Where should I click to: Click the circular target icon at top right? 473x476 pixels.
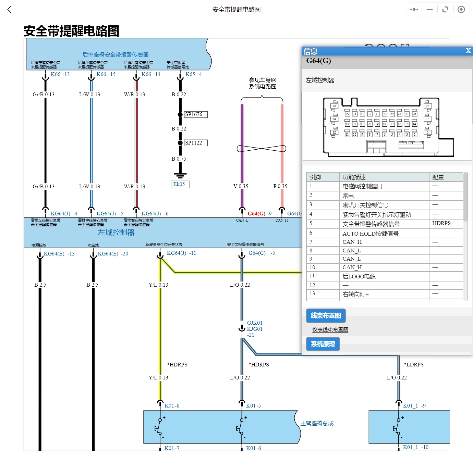[461, 10]
